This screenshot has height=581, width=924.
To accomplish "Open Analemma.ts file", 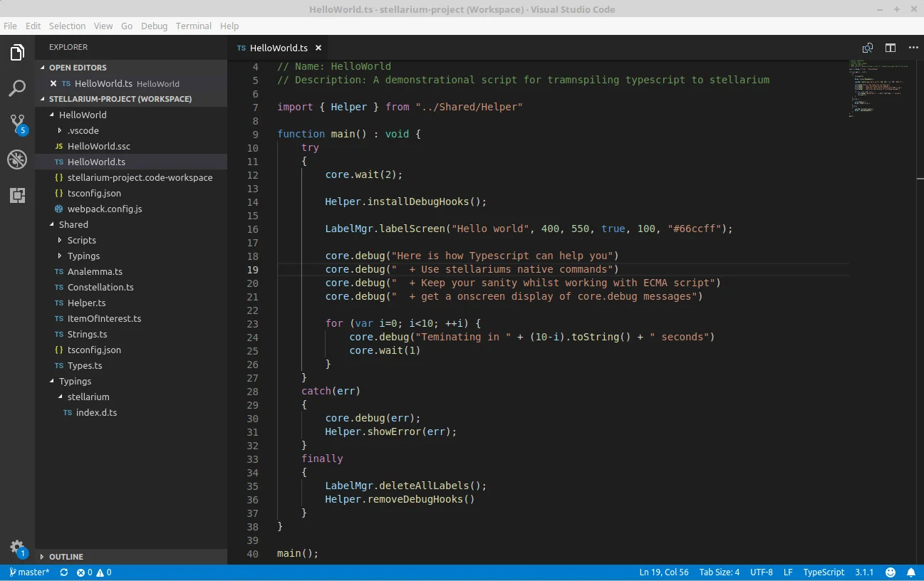I will click(x=131, y=271).
